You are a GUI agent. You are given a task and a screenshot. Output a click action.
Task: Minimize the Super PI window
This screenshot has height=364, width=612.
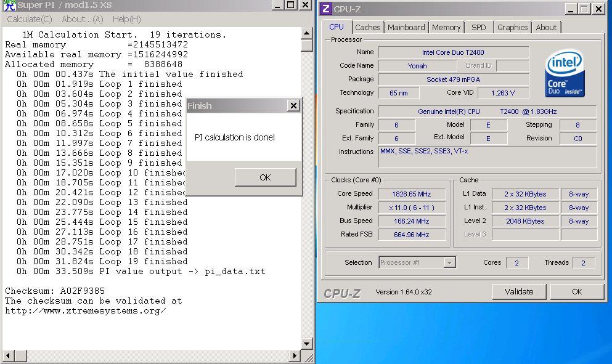tap(277, 5)
